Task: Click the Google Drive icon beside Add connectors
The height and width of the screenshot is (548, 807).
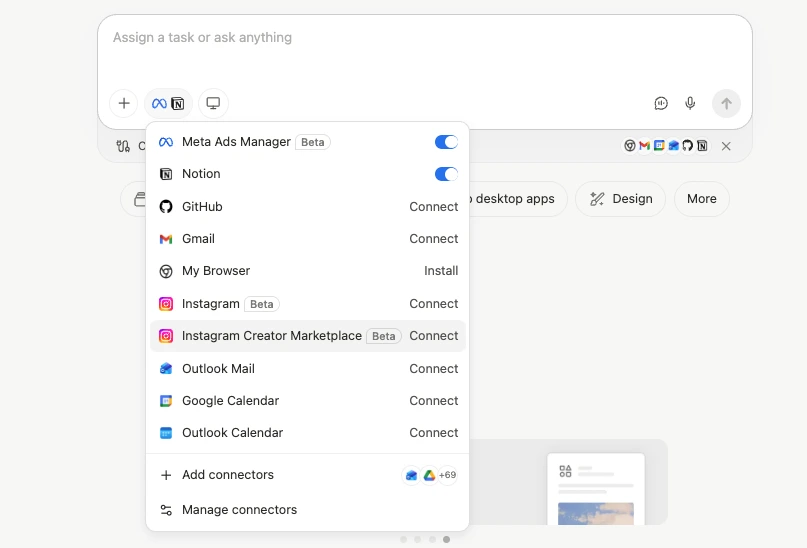Action: pyautogui.click(x=429, y=475)
